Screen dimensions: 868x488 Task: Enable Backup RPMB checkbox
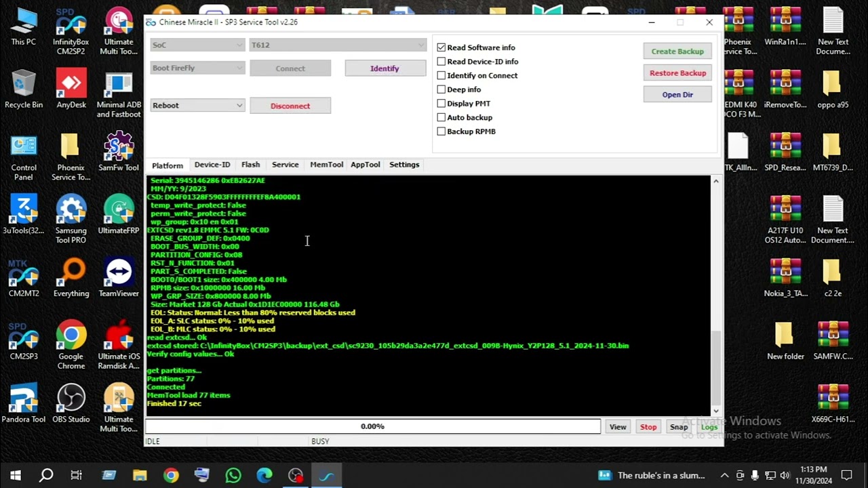click(x=441, y=131)
